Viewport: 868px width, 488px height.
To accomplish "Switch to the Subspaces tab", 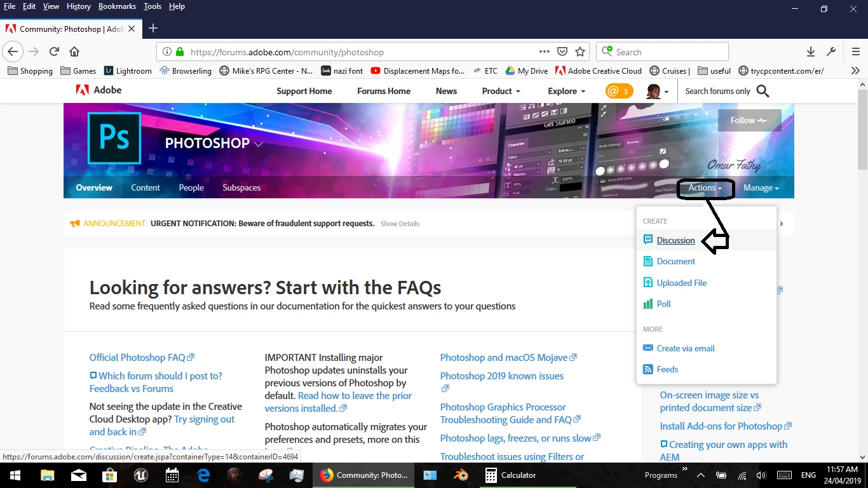I will coord(241,187).
